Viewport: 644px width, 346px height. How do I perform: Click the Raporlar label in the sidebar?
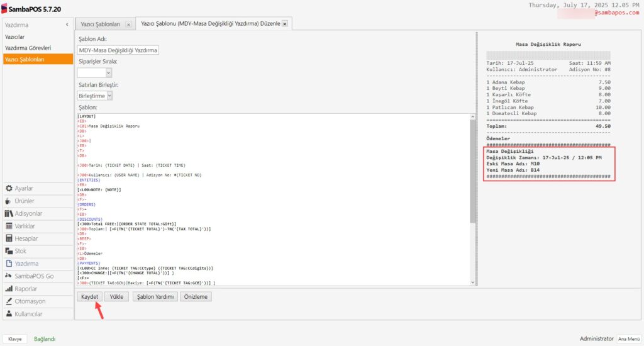point(26,289)
